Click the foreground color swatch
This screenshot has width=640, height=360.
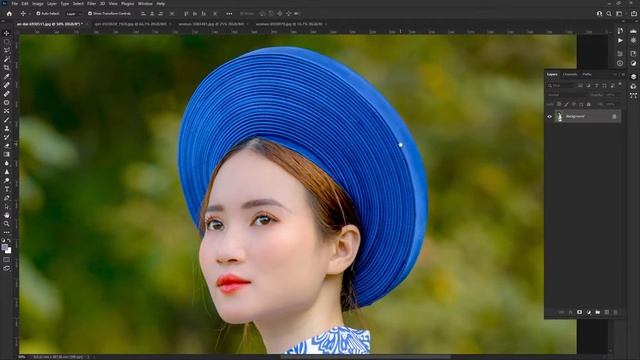point(4,247)
